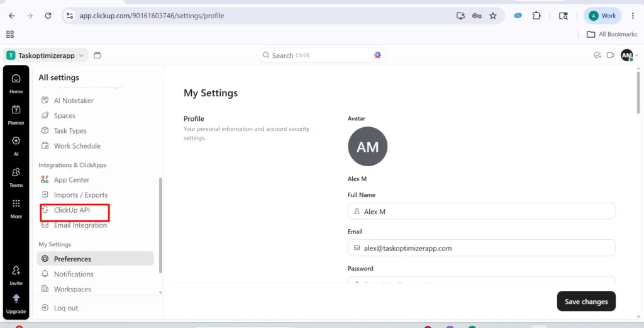The image size is (644, 328).
Task: Go to Home in the left sidebar
Action: [x=16, y=84]
